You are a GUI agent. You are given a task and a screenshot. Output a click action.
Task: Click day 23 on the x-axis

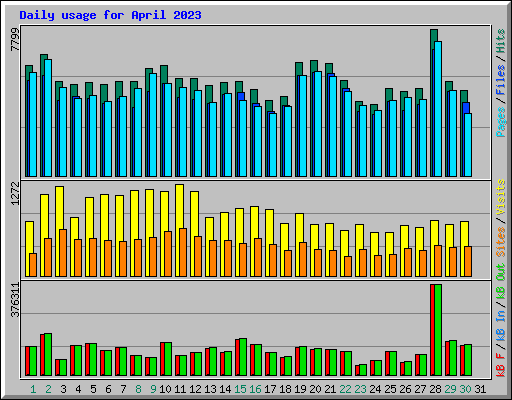360,389
